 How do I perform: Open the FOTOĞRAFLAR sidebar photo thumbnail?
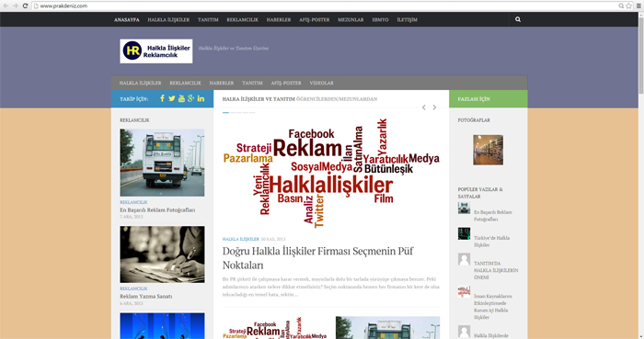click(488, 150)
